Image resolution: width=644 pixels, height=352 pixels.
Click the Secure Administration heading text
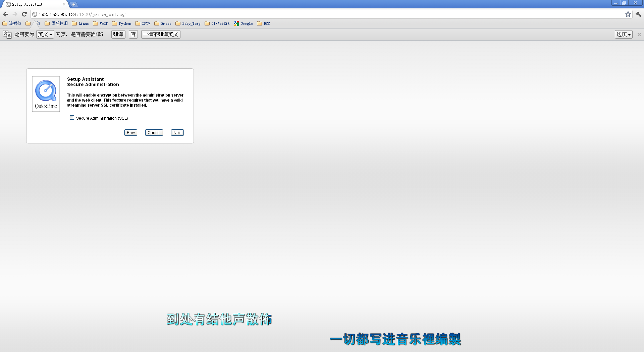point(93,84)
